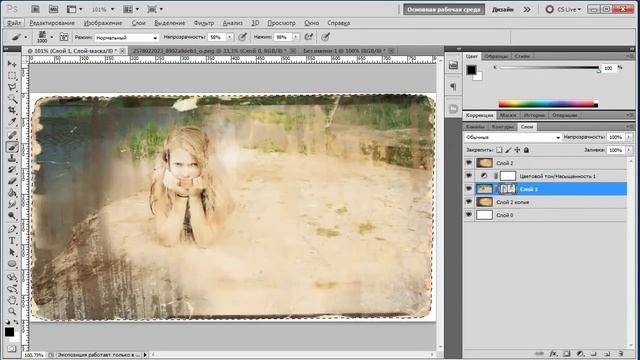This screenshot has width=640, height=360.
Task: Select the Lasso tool
Action: (12, 87)
